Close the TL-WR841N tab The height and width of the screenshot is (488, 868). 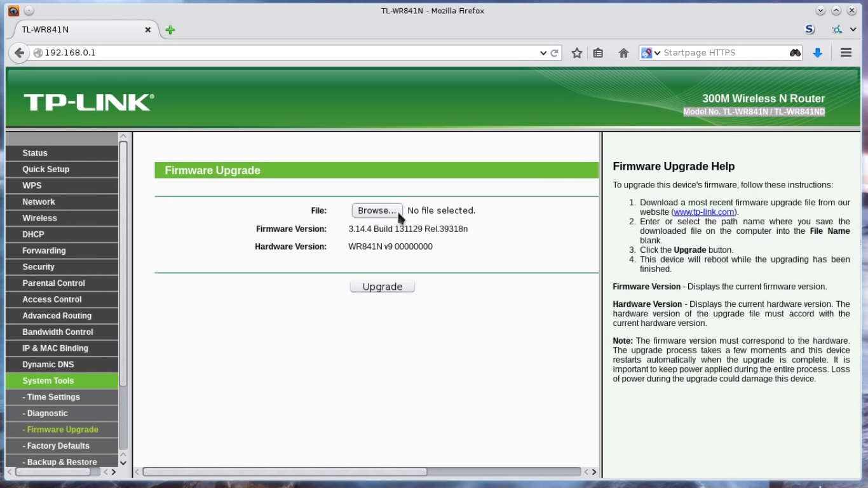click(147, 30)
